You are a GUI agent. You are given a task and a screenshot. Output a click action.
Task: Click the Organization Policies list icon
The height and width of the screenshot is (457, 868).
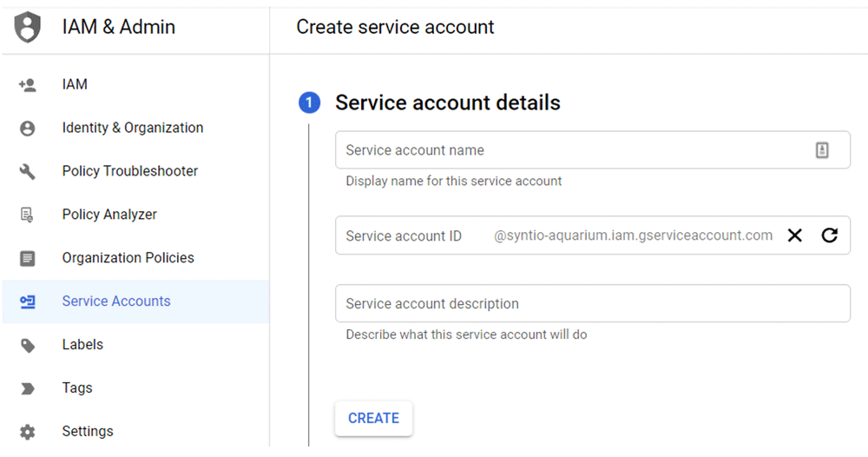click(x=27, y=258)
